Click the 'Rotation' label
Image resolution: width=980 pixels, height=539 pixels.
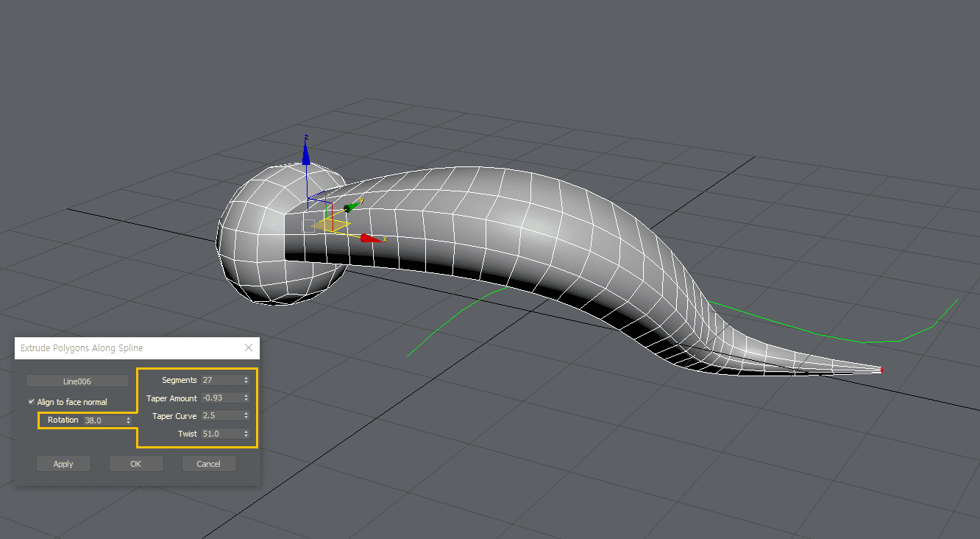coord(63,420)
